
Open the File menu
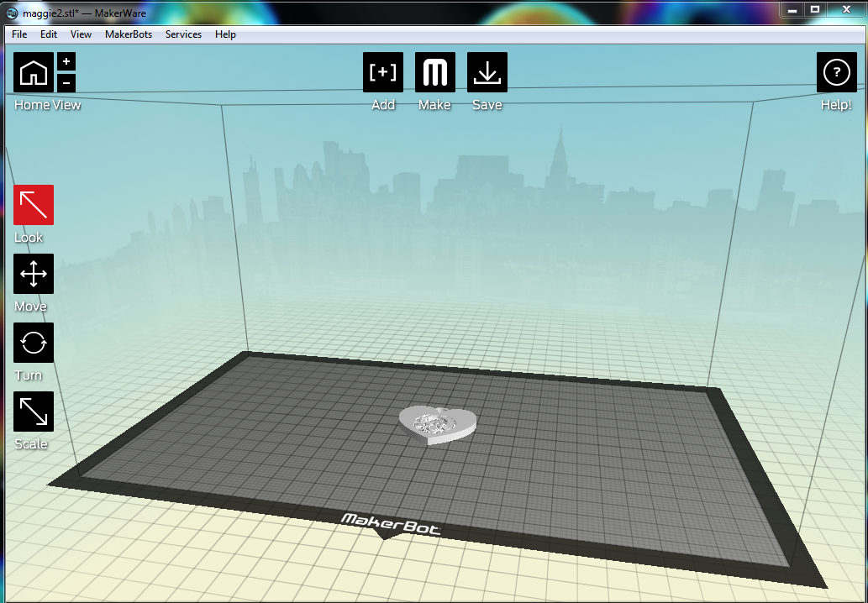tap(19, 34)
